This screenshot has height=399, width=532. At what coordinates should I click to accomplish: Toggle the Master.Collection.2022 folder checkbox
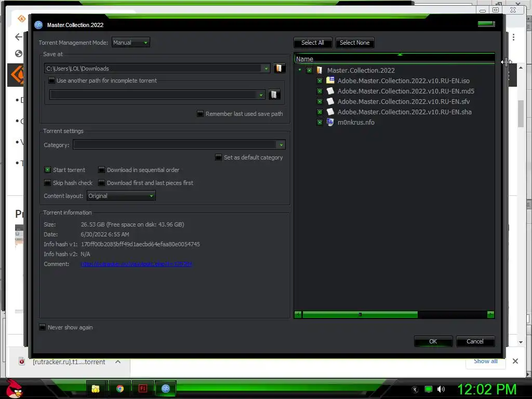pos(309,70)
